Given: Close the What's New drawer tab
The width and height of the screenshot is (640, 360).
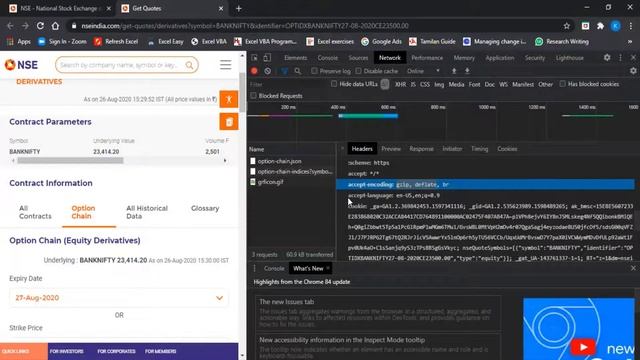Looking at the screenshot, I should point(328,268).
